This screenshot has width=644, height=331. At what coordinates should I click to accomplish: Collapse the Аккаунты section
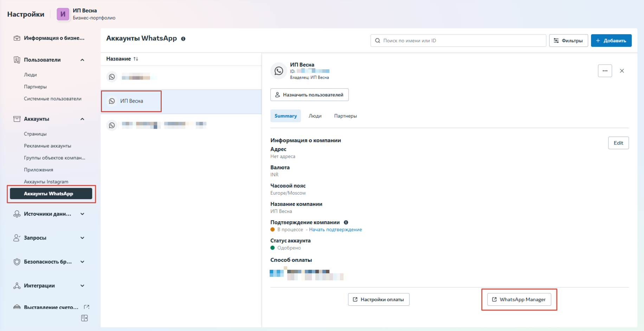coord(82,119)
